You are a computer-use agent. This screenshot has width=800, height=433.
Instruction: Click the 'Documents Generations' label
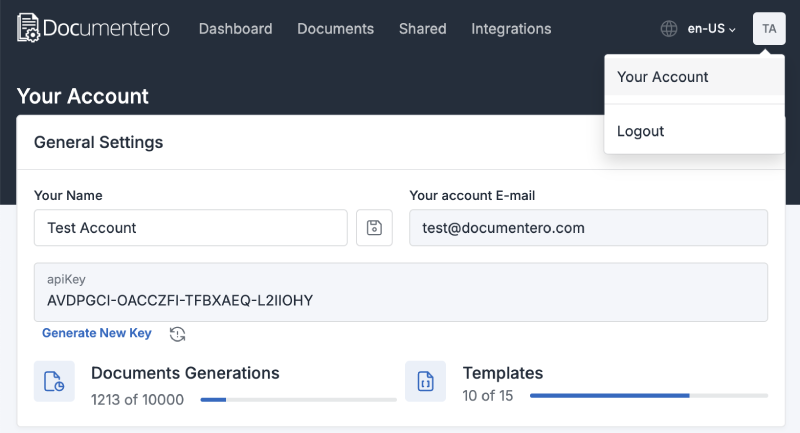click(185, 373)
